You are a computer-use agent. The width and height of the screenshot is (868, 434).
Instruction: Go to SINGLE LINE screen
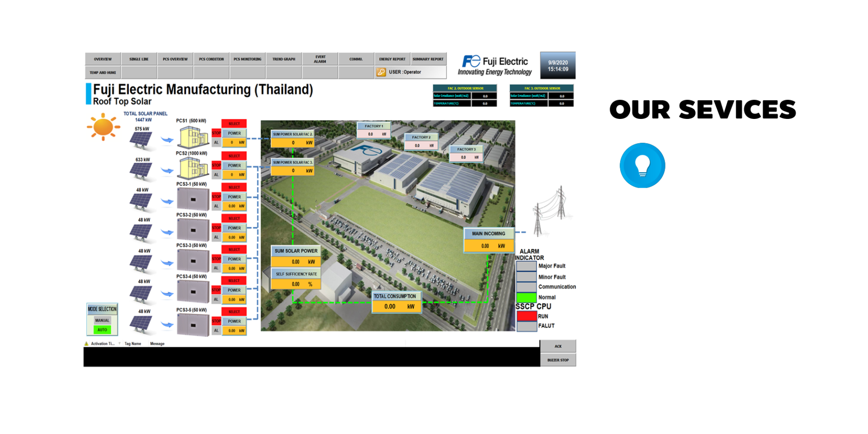point(139,59)
